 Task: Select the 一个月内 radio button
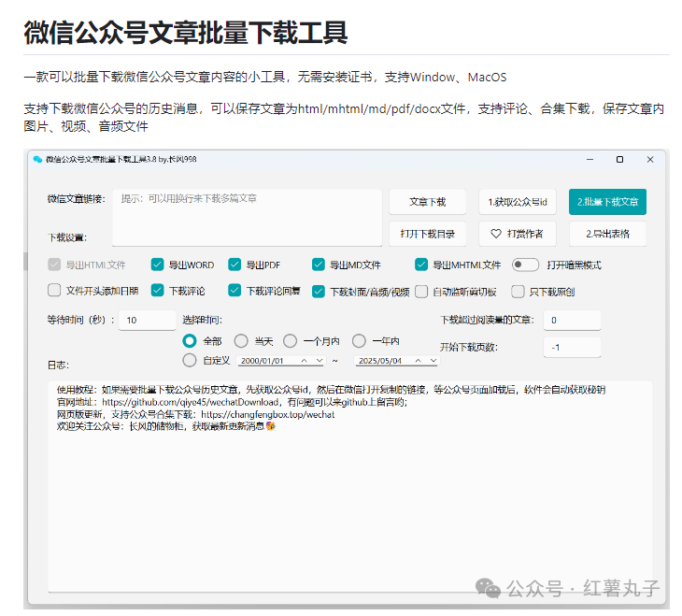pyautogui.click(x=291, y=341)
